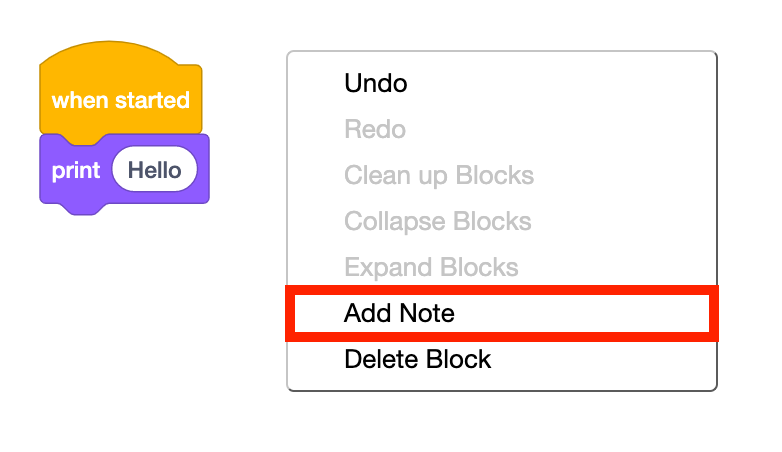Click the bottom notch of the print block

76,207
